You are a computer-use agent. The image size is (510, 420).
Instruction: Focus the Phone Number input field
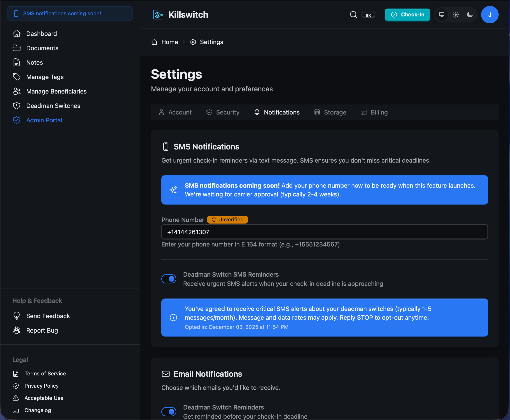325,232
